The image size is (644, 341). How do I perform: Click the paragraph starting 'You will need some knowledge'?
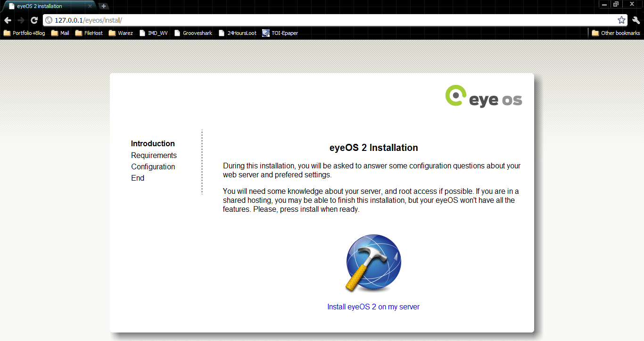point(371,200)
